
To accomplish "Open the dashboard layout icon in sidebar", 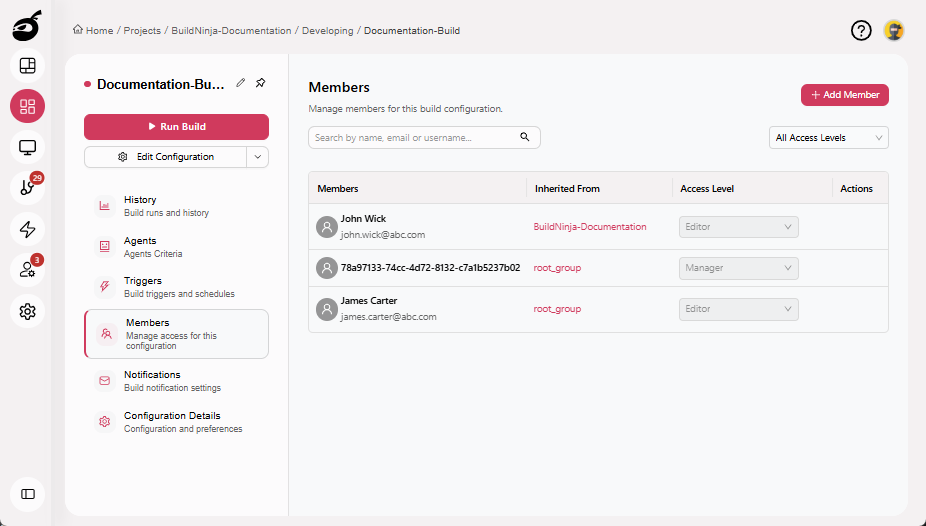I will (27, 66).
